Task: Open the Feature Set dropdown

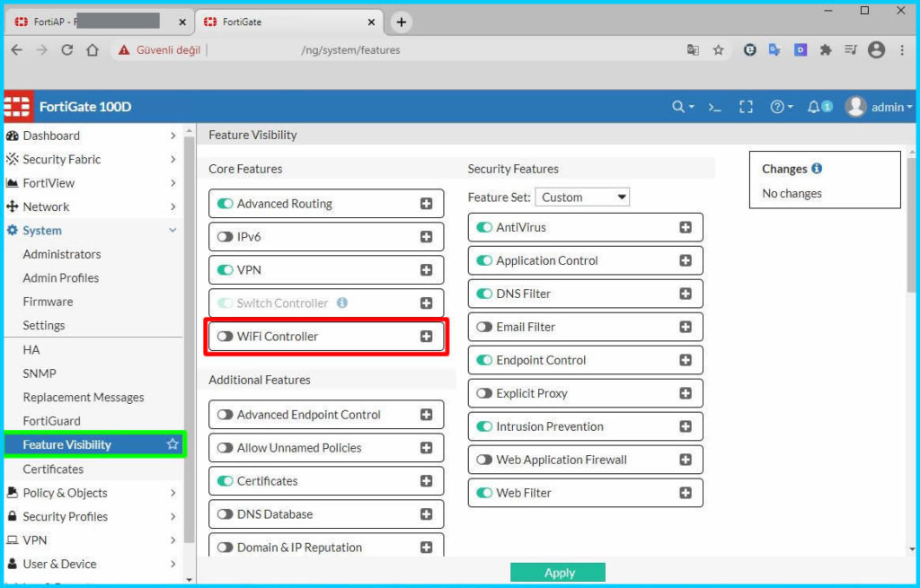Action: [582, 197]
